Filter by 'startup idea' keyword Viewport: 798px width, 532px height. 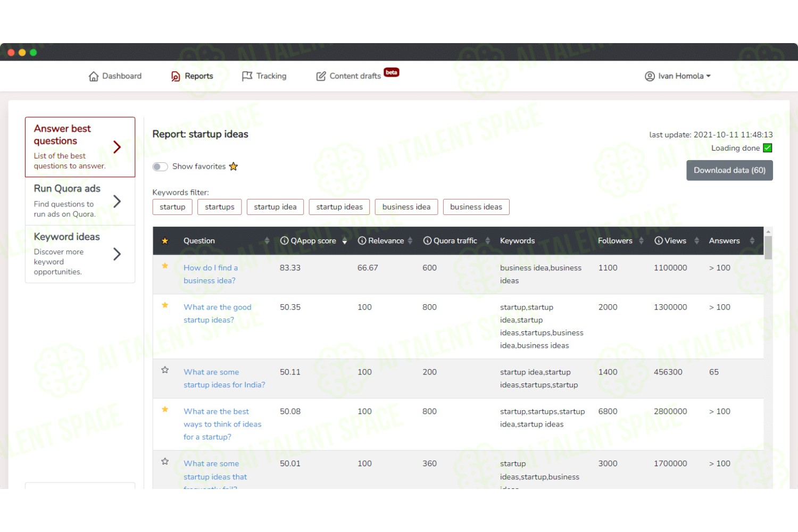(275, 207)
